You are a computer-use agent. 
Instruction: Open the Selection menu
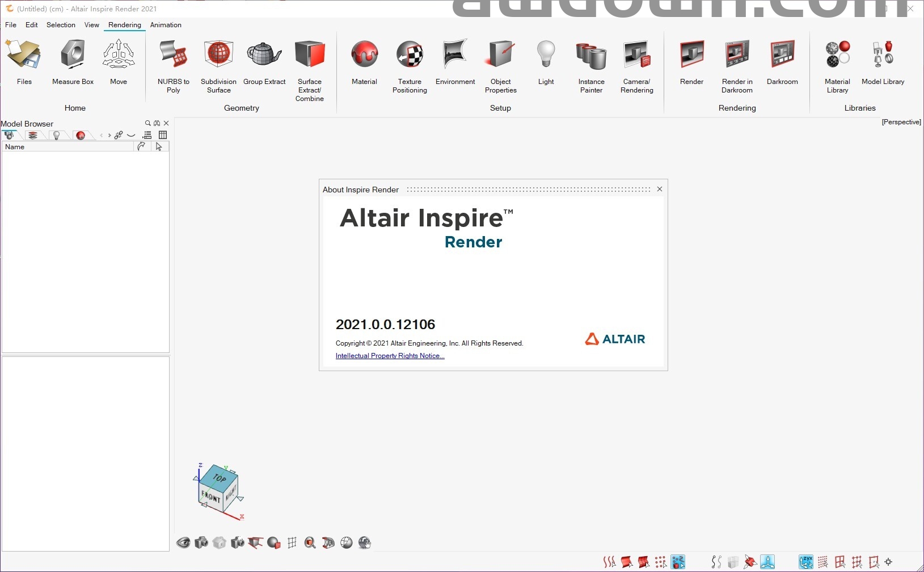[x=61, y=25]
